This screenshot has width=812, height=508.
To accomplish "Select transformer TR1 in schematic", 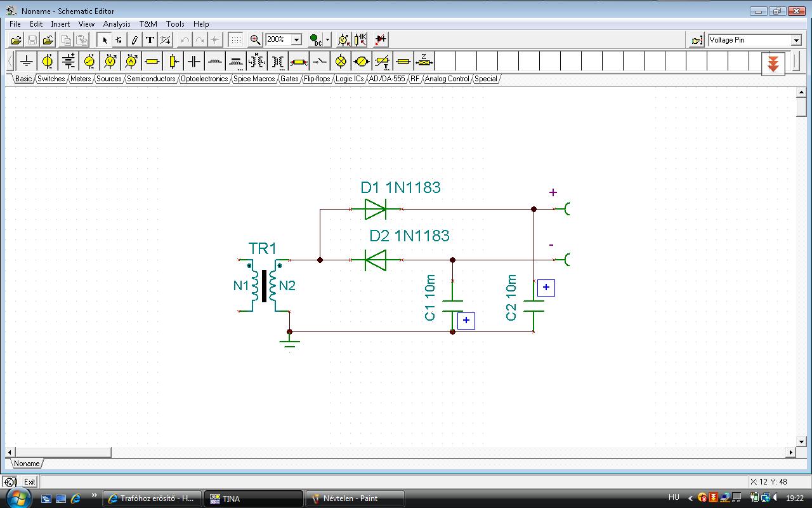I will tap(265, 286).
